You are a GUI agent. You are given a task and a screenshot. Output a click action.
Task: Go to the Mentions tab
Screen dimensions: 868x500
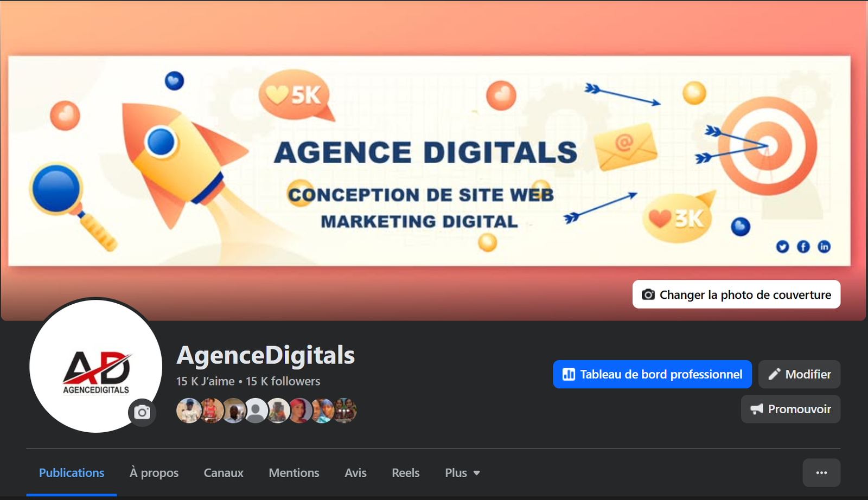coord(294,473)
